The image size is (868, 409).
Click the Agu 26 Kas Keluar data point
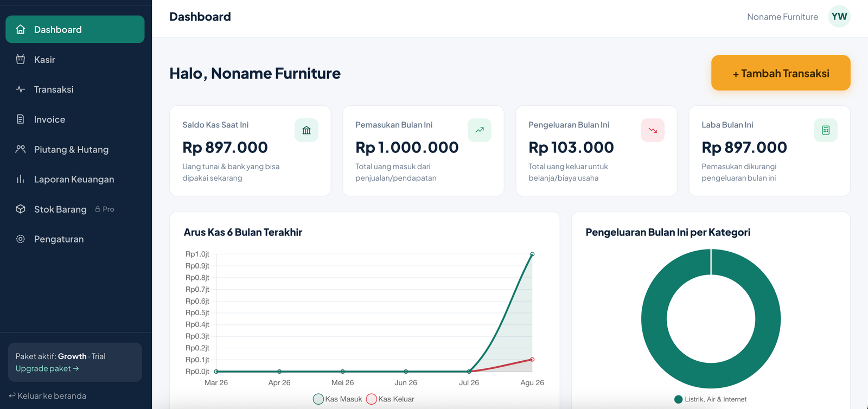(x=532, y=360)
